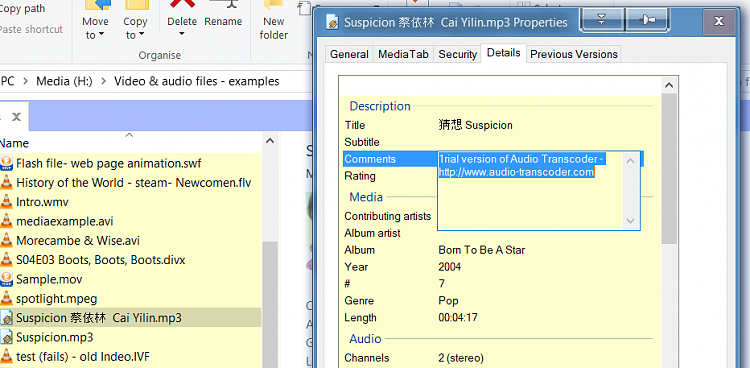Click the Comments box scroll down arrow
Image resolution: width=750 pixels, height=368 pixels.
coord(630,221)
